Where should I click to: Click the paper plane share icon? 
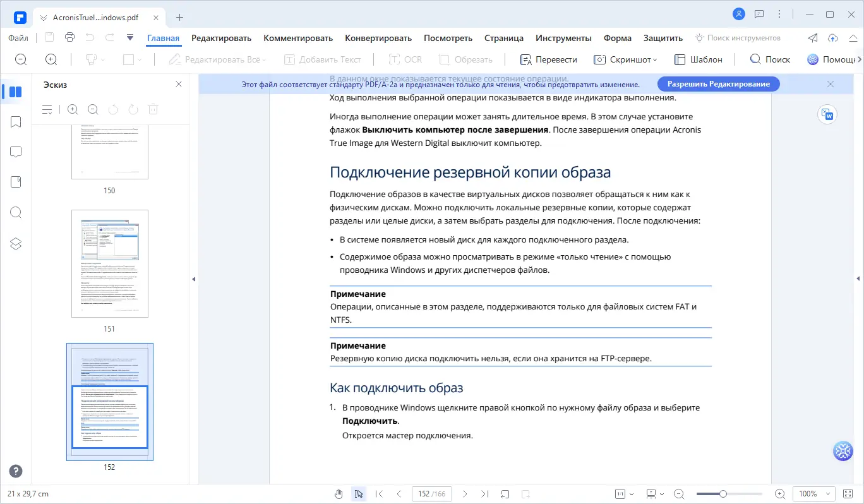click(812, 37)
